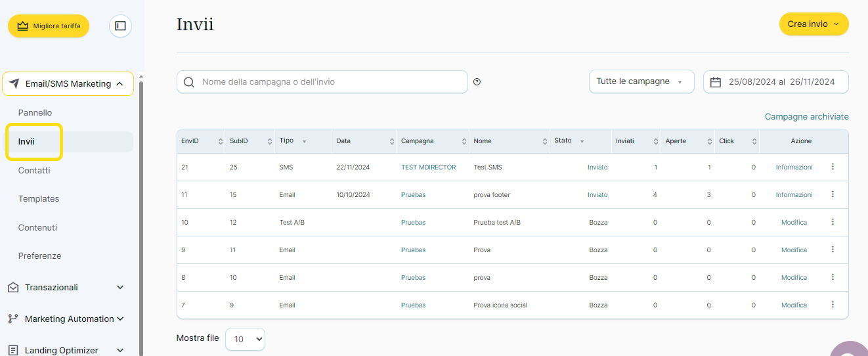
Task: Sort table by EnvID column arrows
Action: pos(220,141)
